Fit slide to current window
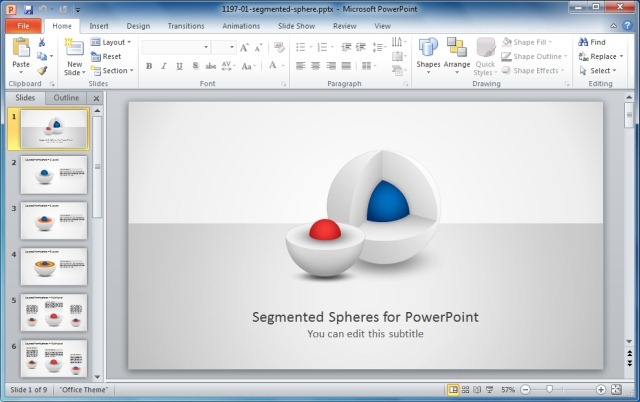The width and height of the screenshot is (640, 402). click(616, 390)
